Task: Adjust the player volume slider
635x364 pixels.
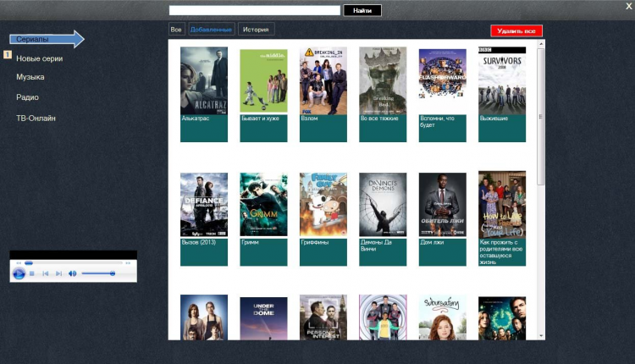Action: click(x=98, y=273)
